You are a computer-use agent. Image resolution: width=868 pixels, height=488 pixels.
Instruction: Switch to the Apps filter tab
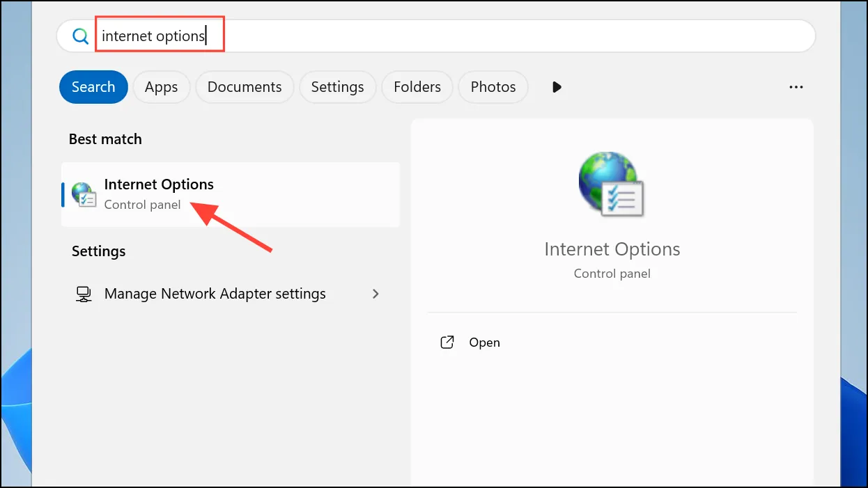click(161, 87)
